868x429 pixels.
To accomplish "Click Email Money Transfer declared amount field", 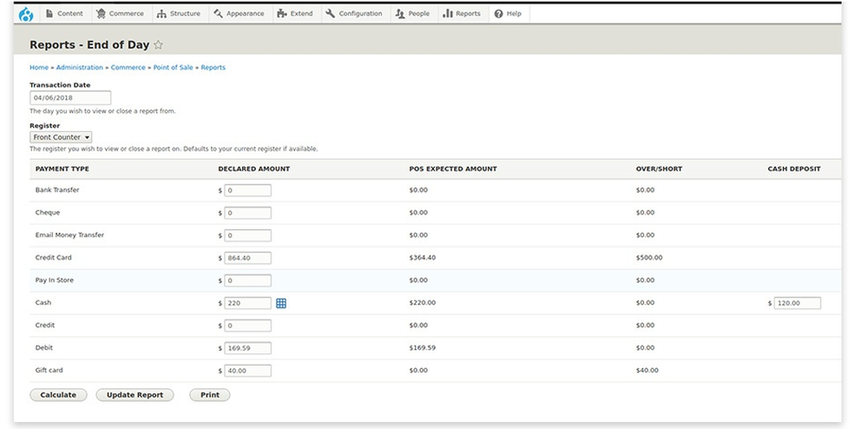I will [247, 236].
